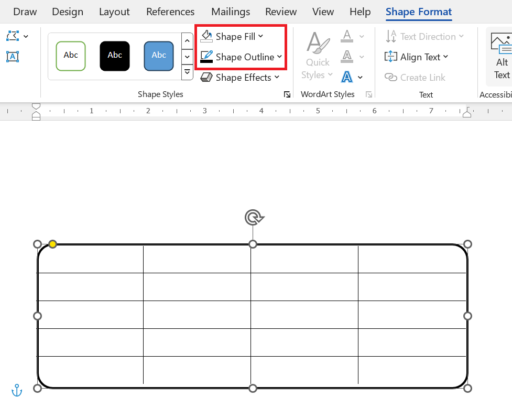The width and height of the screenshot is (512, 407).
Task: Expand the Shape Outline dropdown arrow
Action: [x=279, y=56]
